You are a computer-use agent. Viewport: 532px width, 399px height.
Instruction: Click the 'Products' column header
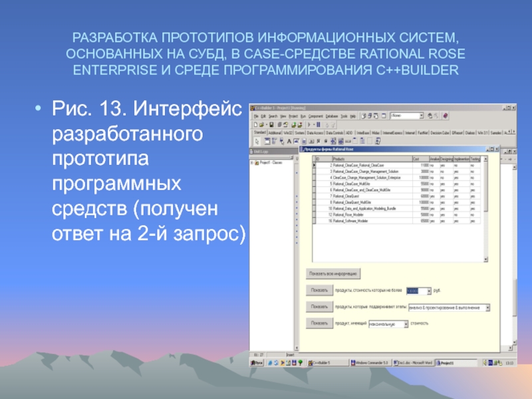pyautogui.click(x=372, y=159)
